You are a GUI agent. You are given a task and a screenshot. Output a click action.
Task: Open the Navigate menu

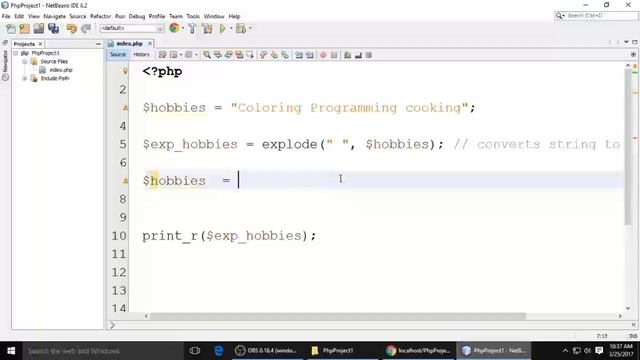54,16
